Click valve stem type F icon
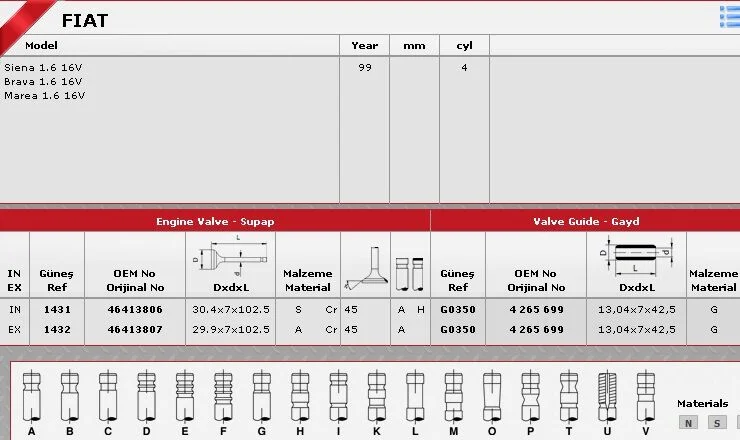The image size is (740, 440). [223, 396]
